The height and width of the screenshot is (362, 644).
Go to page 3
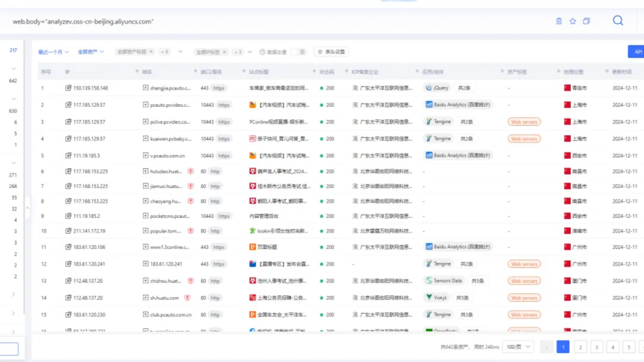coord(596,347)
